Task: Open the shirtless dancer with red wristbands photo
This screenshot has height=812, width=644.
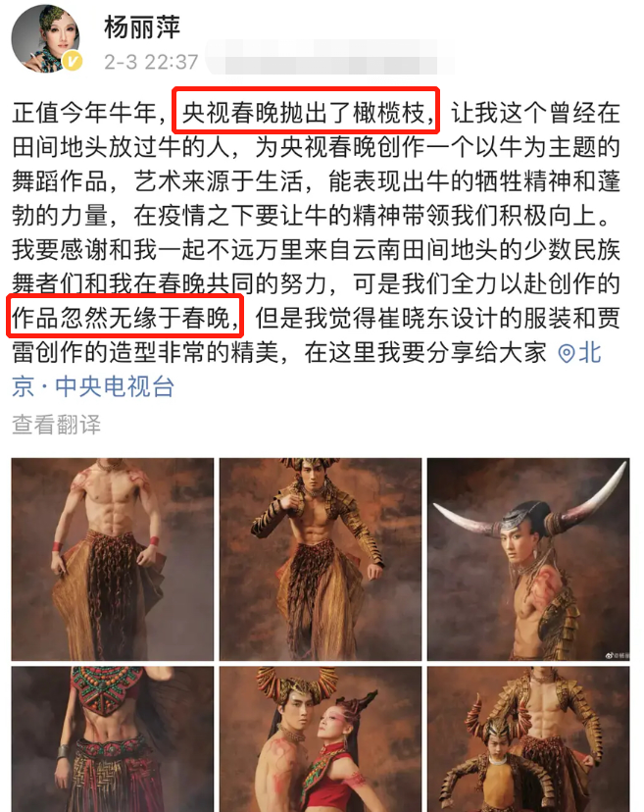Action: click(113, 559)
